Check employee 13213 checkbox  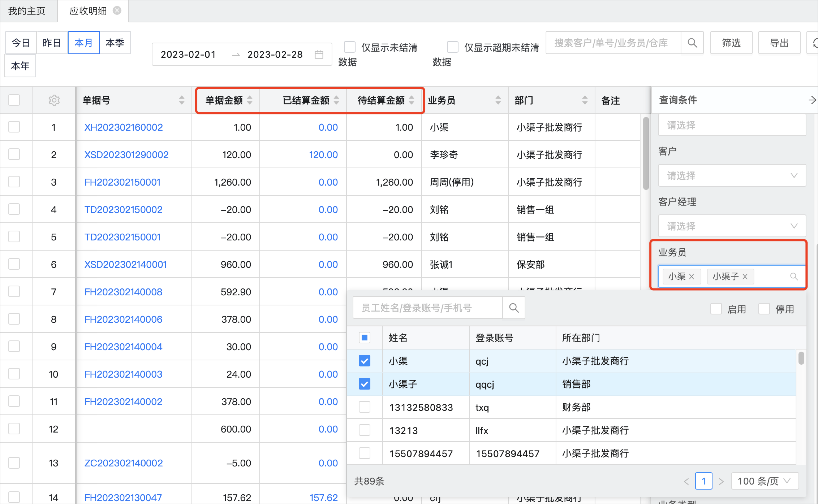point(364,430)
